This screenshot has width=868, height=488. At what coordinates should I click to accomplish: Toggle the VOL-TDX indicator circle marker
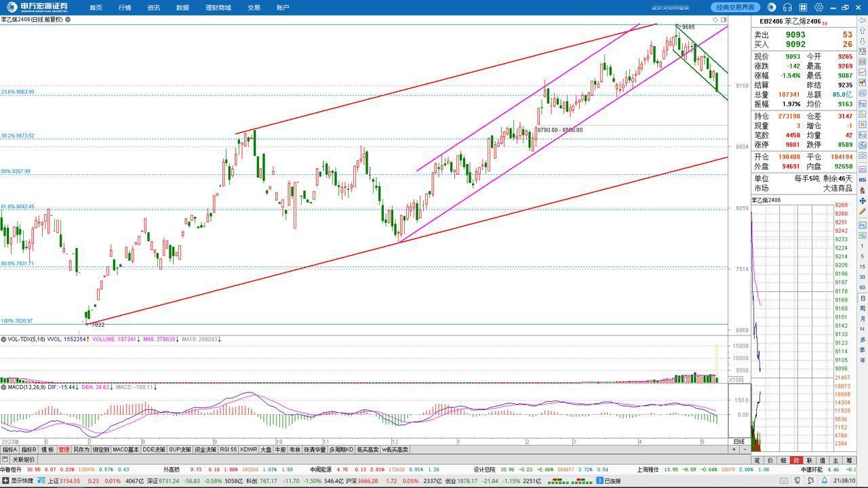click(3, 339)
